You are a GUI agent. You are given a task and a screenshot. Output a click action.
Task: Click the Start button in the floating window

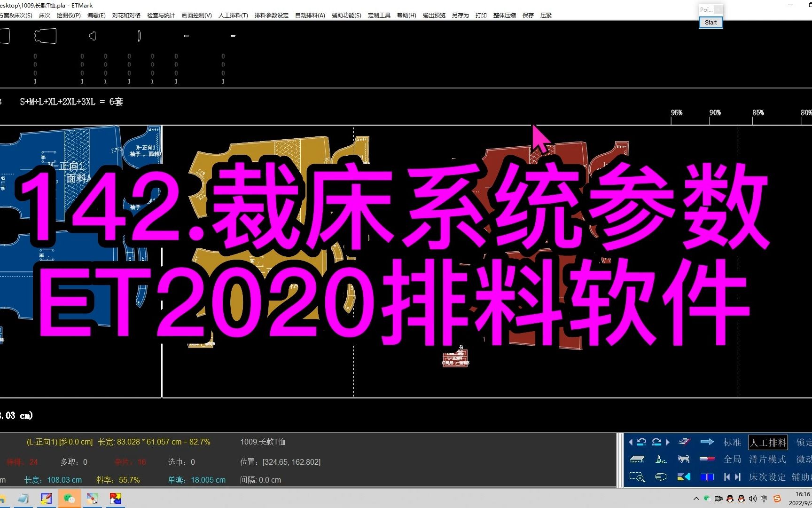[710, 22]
